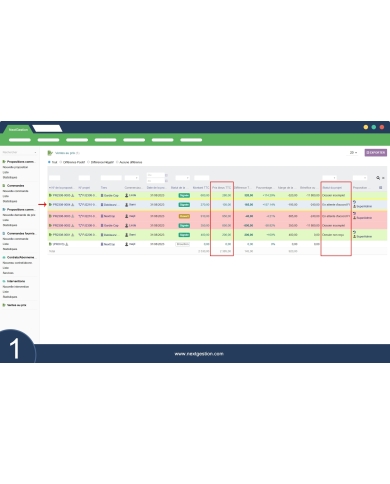The image size is (390, 484).
Task: Open Statistiques under Commandes in the sidebar
Action: coord(10,201)
